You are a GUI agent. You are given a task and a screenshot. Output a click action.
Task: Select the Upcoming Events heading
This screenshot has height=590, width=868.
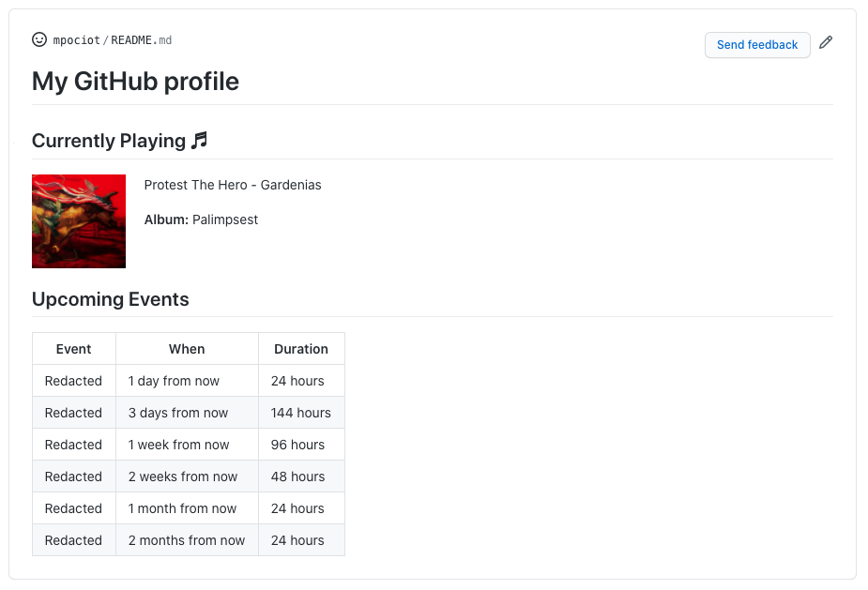[x=111, y=300]
